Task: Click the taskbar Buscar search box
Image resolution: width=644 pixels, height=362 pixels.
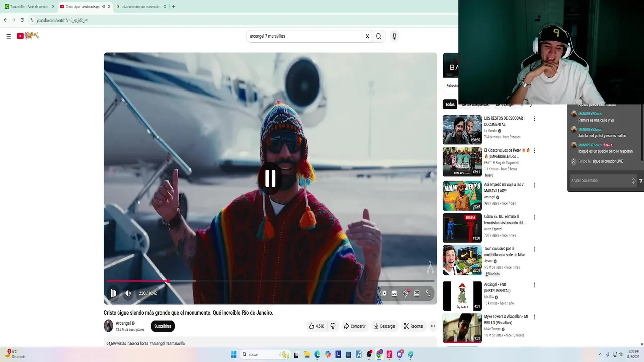Action: click(x=265, y=354)
